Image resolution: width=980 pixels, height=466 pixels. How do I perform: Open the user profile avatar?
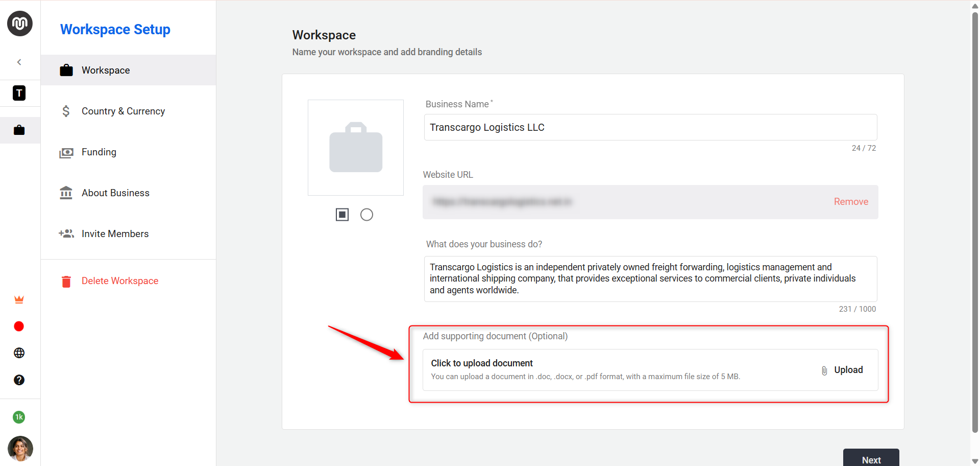coord(20,449)
